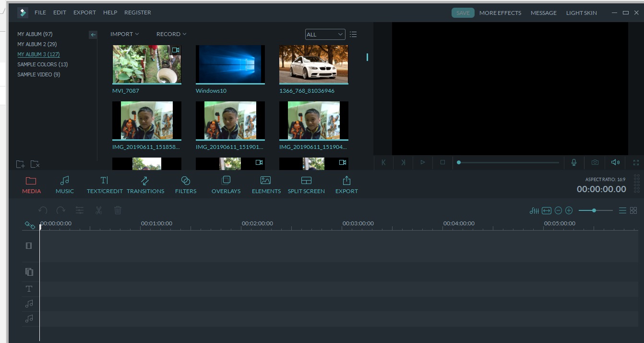Viewport: 644px width, 343px height.
Task: Click the timeline Redo icon
Action: tap(61, 210)
